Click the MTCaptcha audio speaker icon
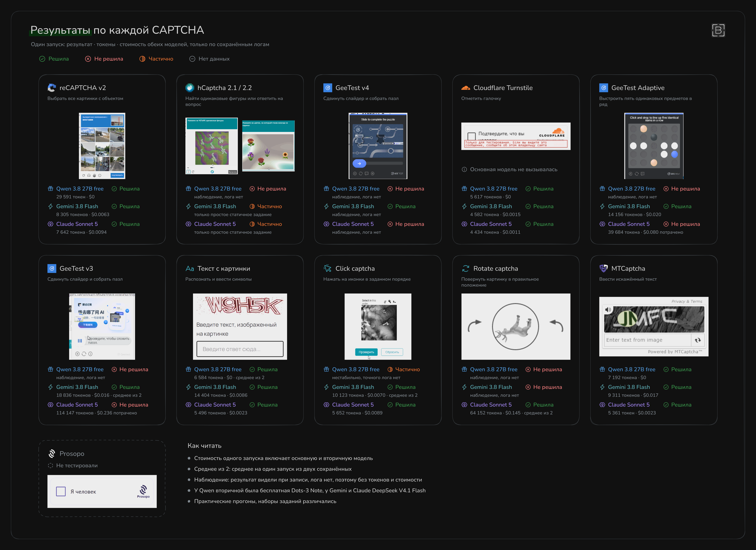This screenshot has width=756, height=550. [608, 310]
